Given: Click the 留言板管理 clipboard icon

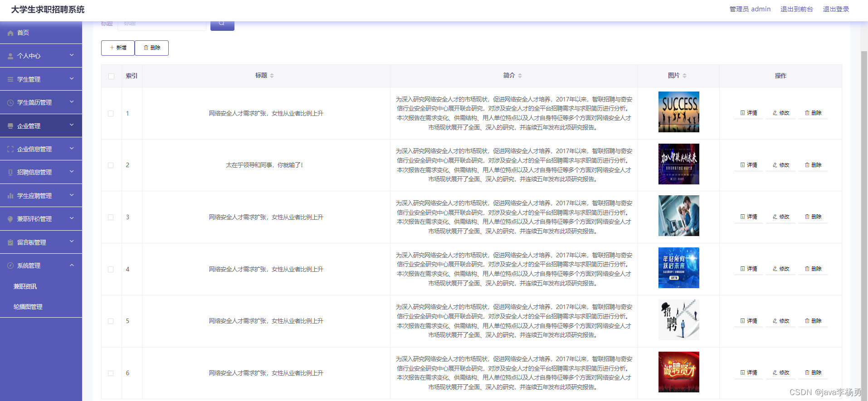Looking at the screenshot, I should (x=10, y=242).
